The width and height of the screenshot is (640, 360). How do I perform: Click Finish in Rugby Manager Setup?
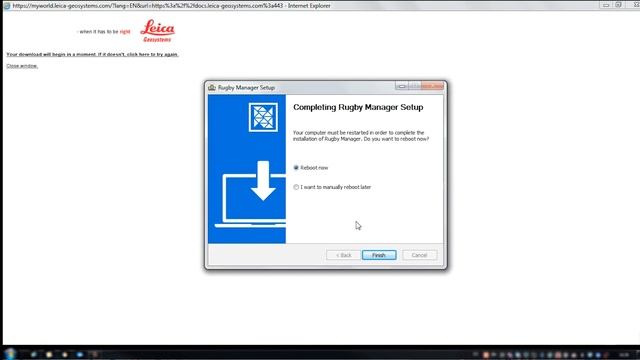click(x=379, y=255)
